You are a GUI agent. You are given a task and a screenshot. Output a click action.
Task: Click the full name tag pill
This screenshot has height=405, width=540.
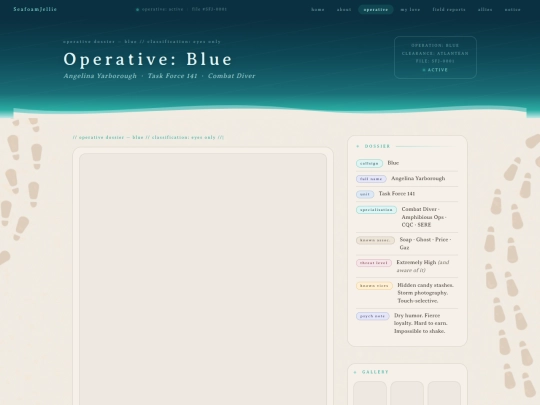click(371, 179)
